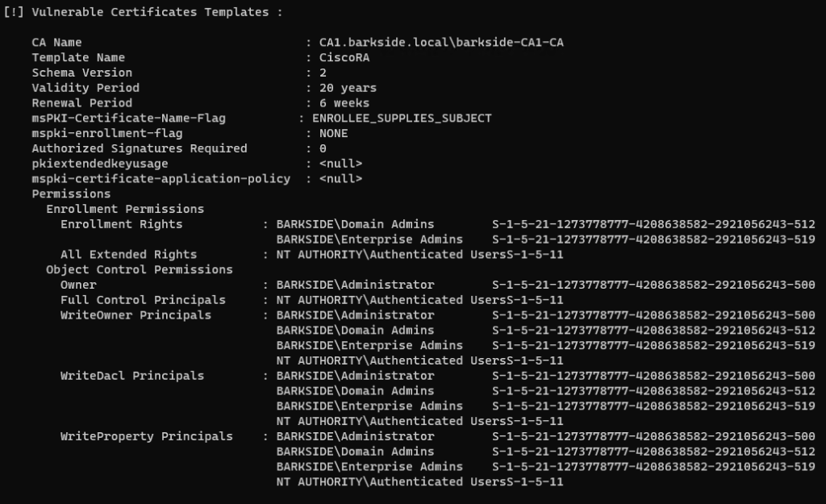Click the msPKI-Certificate-Name-Flag label
This screenshot has height=504, width=826.
(x=128, y=119)
